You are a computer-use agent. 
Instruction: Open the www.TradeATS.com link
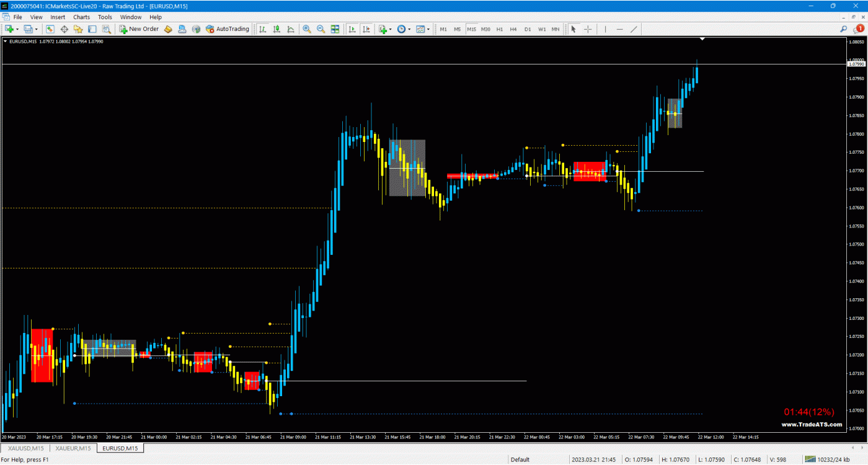click(812, 425)
